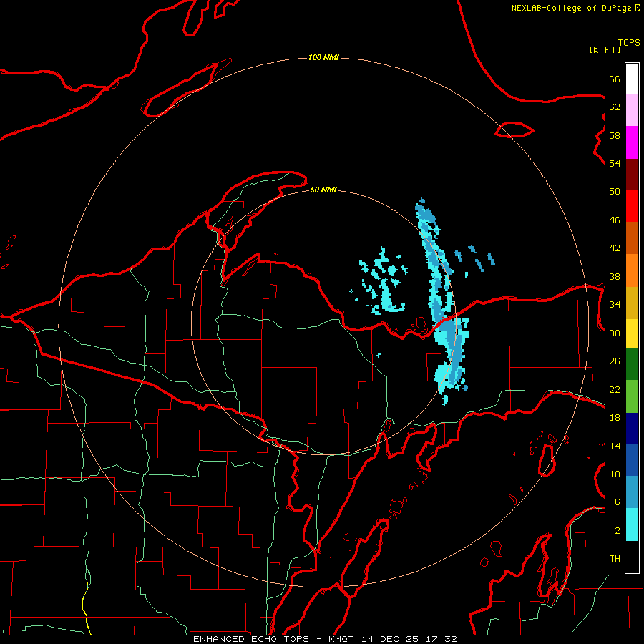The width and height of the screenshot is (644, 644).
Task: Click the TH legend label
Action: [x=615, y=559]
